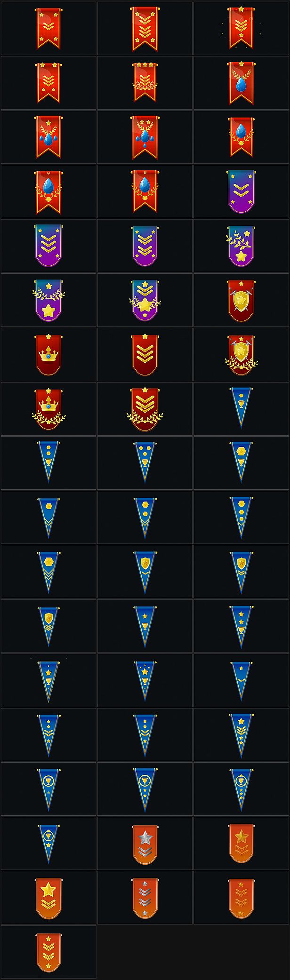The height and width of the screenshot is (980, 290).
Task: Click the purple banner with single chevron
Action: [241, 192]
